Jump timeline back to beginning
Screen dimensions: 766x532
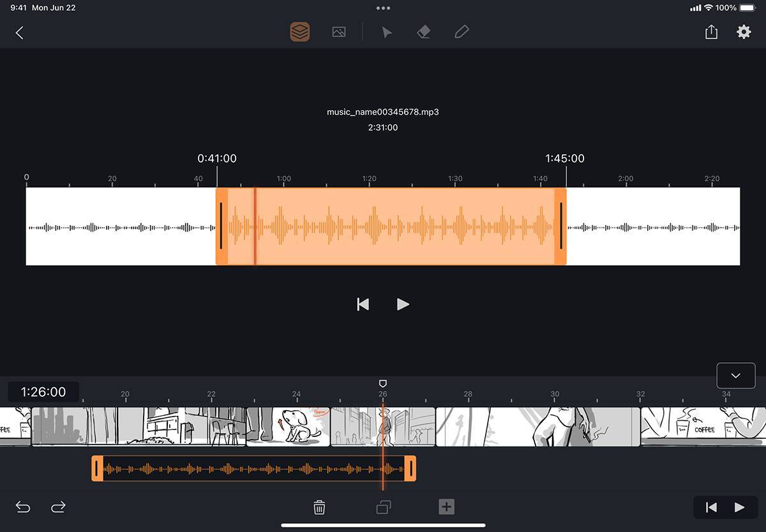coord(711,507)
